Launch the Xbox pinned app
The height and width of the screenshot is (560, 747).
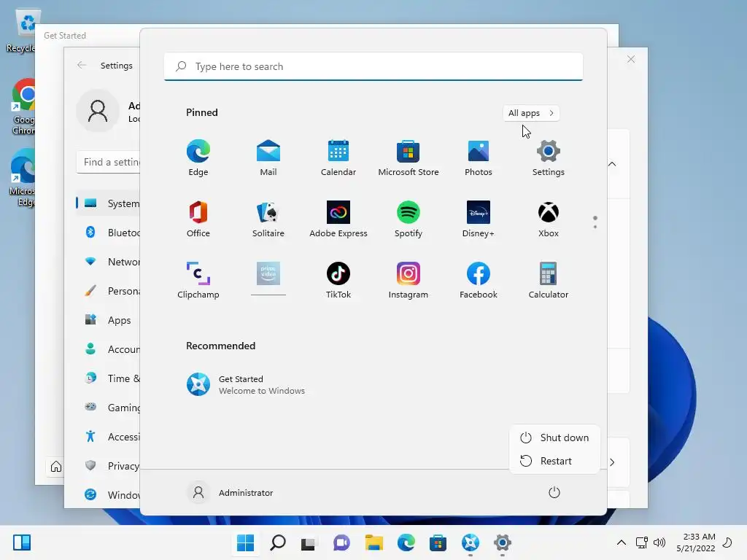[x=549, y=219]
